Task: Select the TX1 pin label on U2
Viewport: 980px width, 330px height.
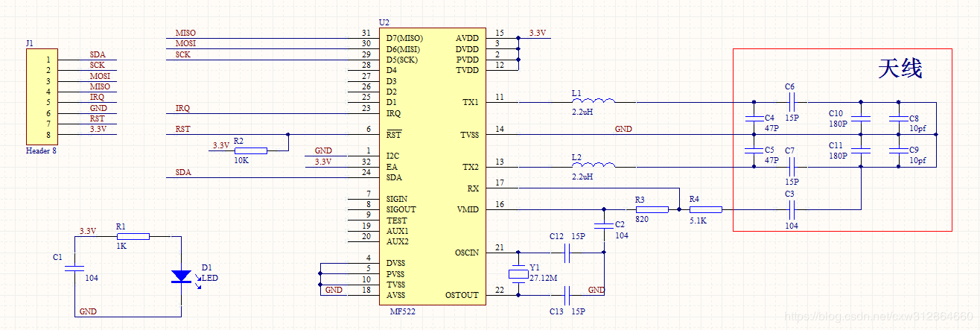Action: (x=470, y=101)
